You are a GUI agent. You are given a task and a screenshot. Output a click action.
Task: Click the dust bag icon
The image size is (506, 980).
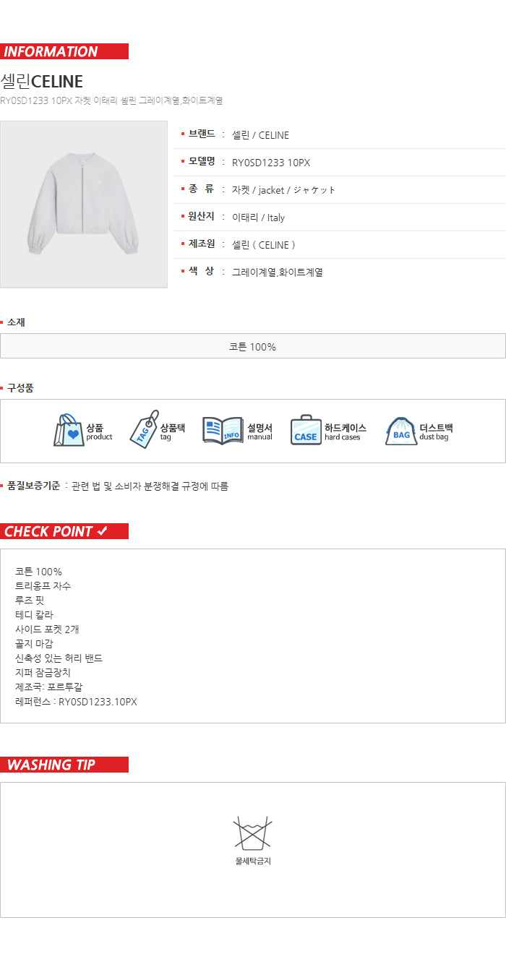coord(401,431)
